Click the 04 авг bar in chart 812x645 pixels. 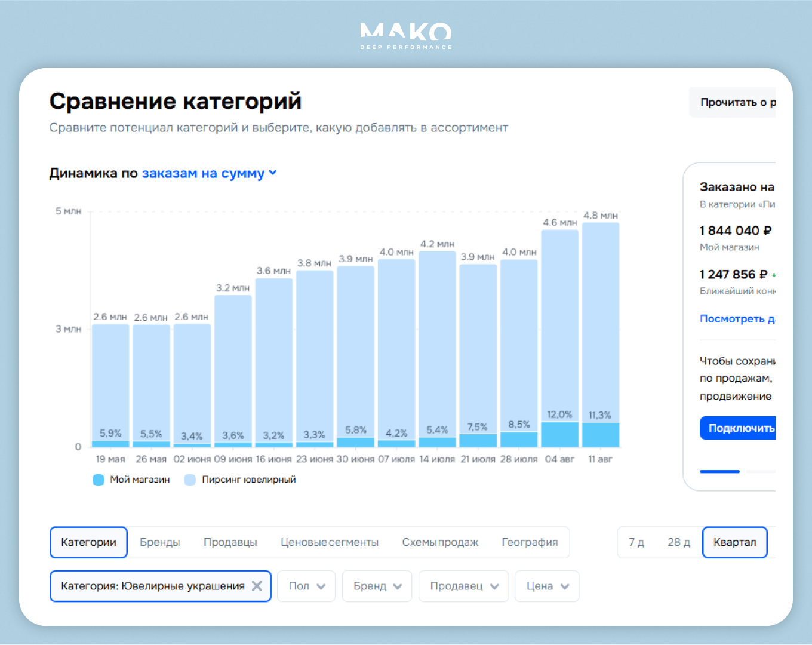point(559,338)
